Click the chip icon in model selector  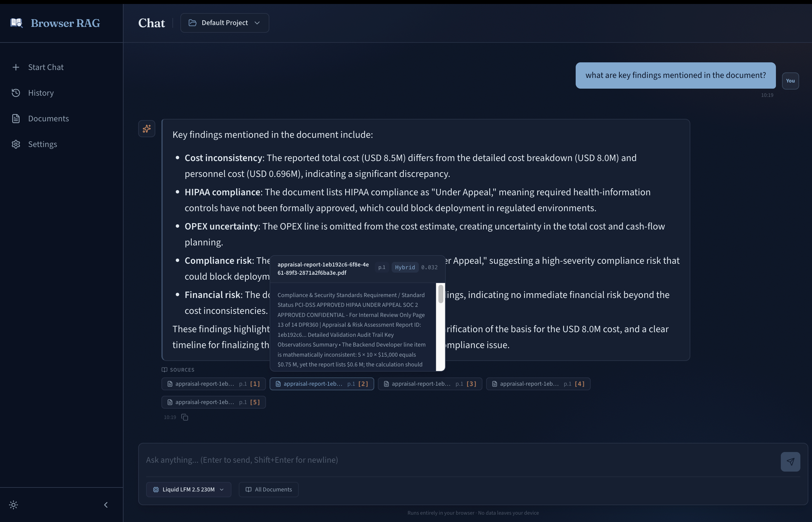click(x=156, y=490)
